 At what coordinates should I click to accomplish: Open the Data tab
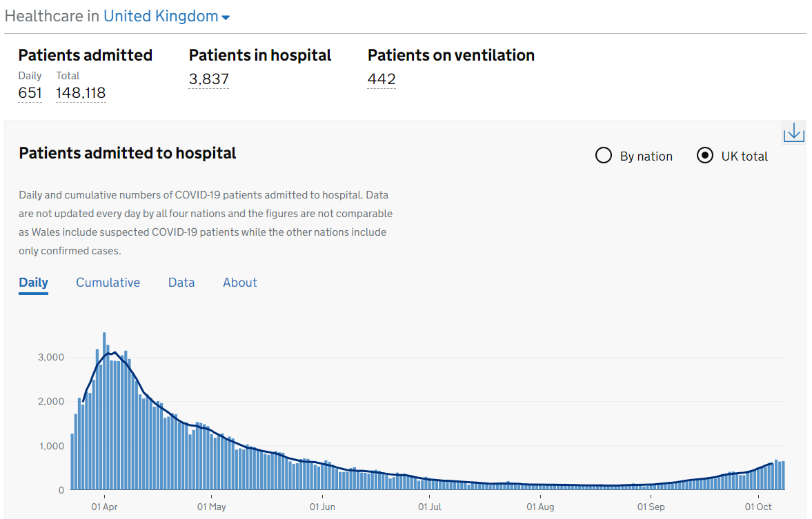tap(181, 283)
